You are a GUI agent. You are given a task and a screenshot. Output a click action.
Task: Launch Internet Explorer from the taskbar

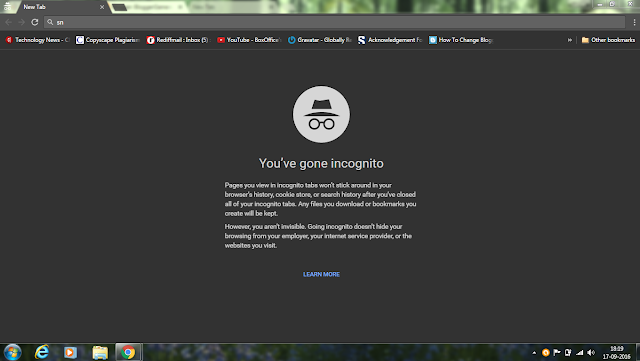pyautogui.click(x=42, y=352)
